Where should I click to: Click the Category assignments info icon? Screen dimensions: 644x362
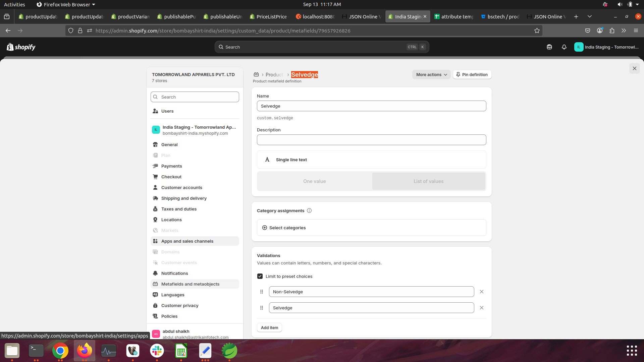coord(309,211)
